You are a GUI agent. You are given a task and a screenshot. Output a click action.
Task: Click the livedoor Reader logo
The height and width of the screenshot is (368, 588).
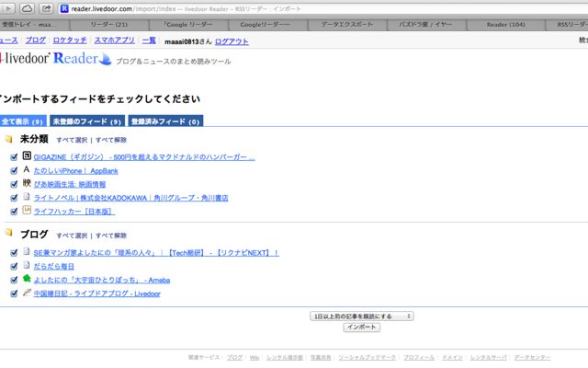click(x=56, y=58)
